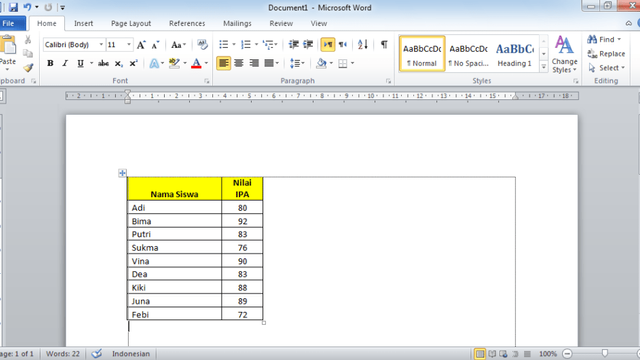The width and height of the screenshot is (640, 360).
Task: Click the Increase Indent icon
Action: pyautogui.click(x=308, y=44)
